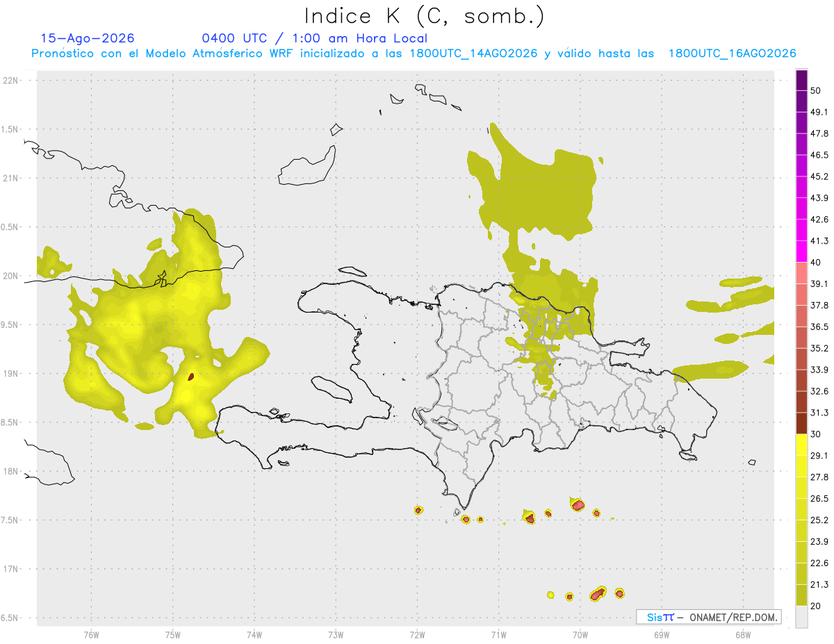This screenshot has height=644, width=834.
Task: Pick the bright yellow swatch between 29.1 and 30
Action: click(x=801, y=445)
